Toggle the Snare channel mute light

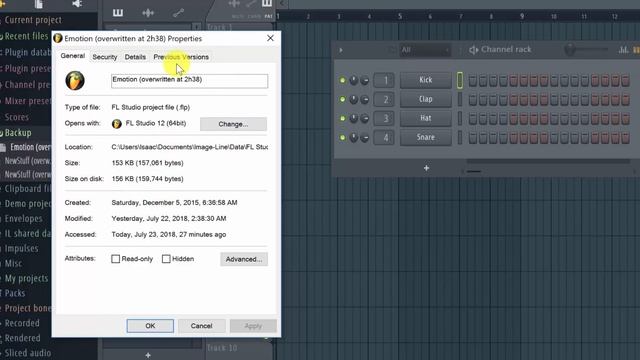(342, 138)
